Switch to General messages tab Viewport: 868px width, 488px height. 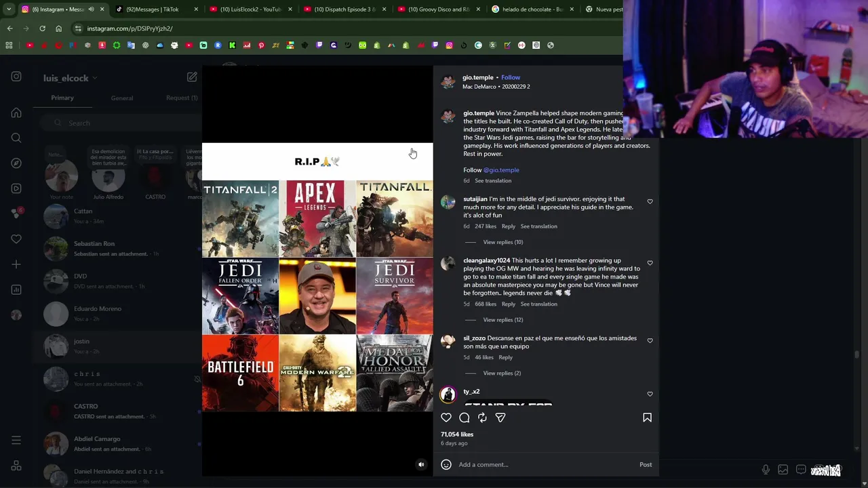[122, 98]
